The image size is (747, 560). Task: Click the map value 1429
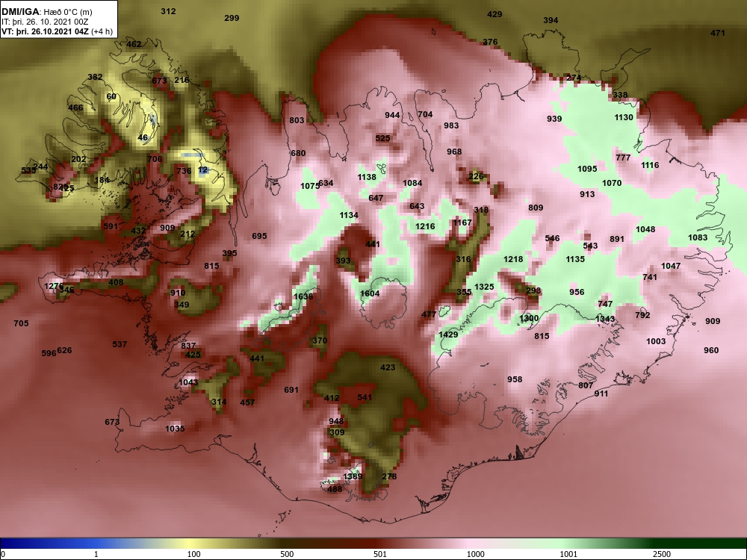[x=448, y=335]
